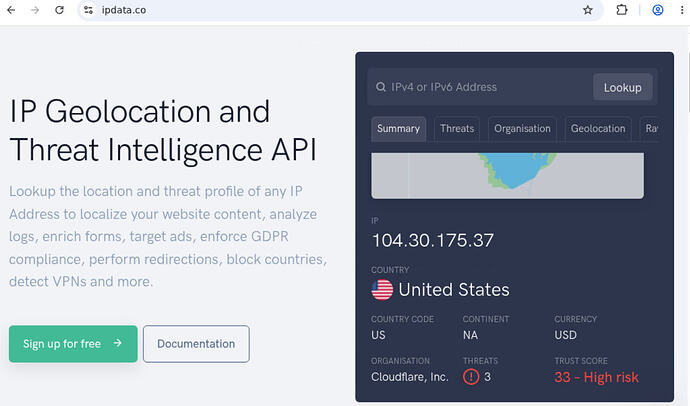Click the IP Geolocation and Threat Intelligence heading
This screenshot has width=690, height=406.
pos(163,131)
